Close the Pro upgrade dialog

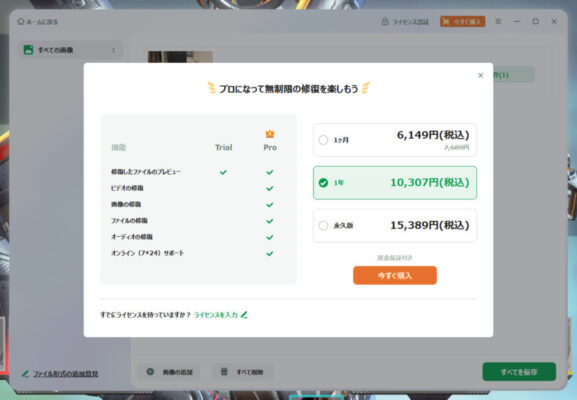pyautogui.click(x=480, y=75)
